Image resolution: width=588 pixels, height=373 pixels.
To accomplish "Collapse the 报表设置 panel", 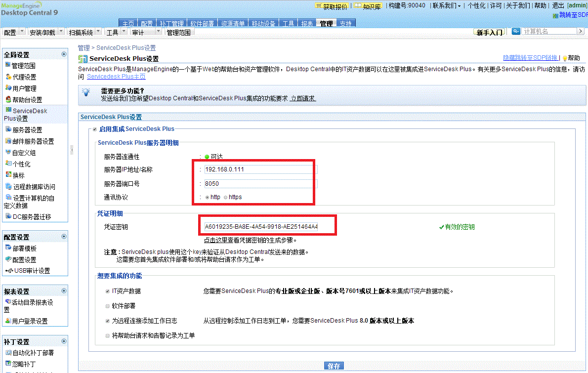I will tap(64, 291).
